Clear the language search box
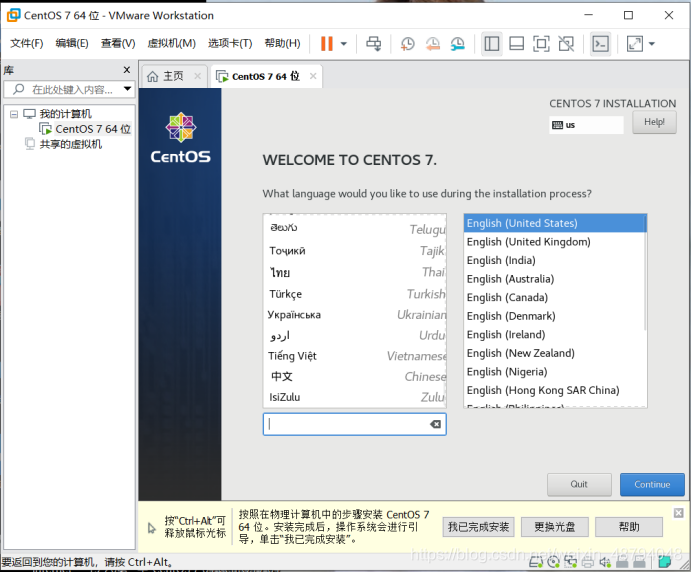The width and height of the screenshot is (692, 573). click(x=435, y=424)
